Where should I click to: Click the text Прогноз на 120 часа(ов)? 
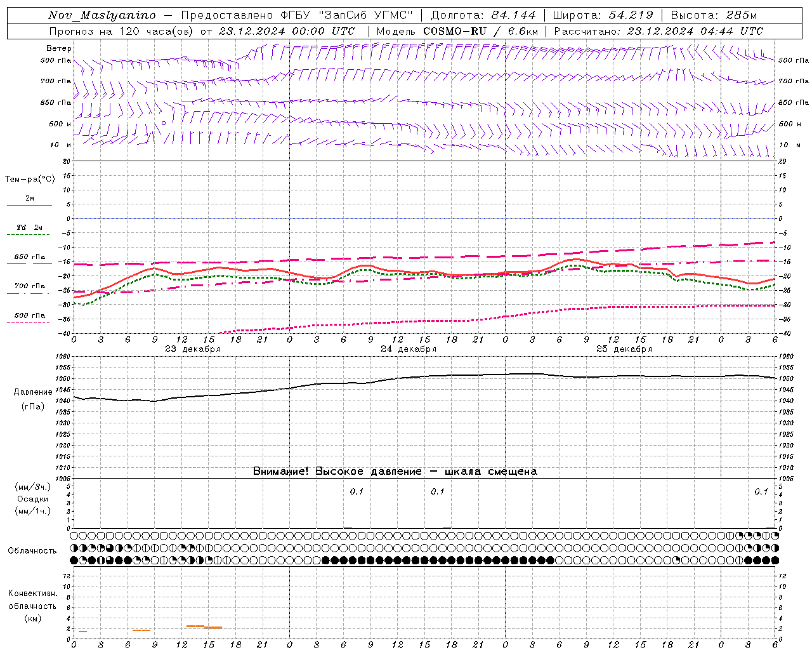click(122, 31)
